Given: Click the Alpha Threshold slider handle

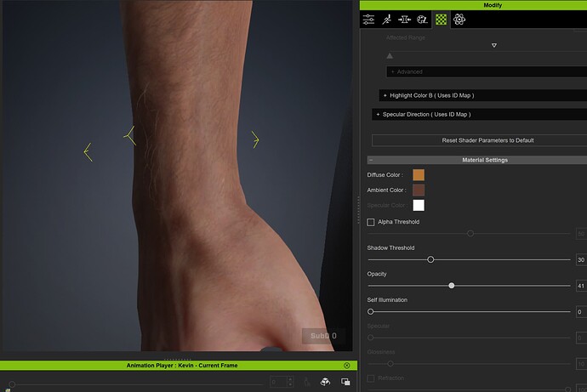Looking at the screenshot, I should pos(470,233).
